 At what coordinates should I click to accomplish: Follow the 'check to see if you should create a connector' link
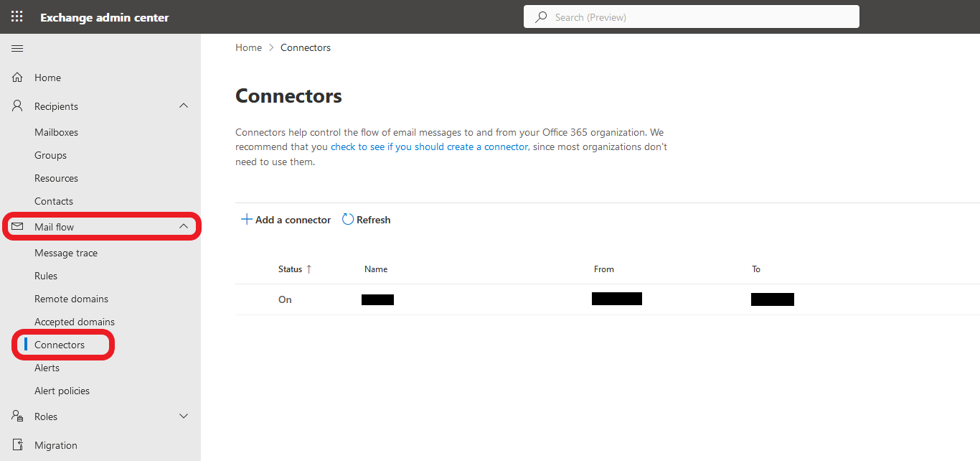click(429, 146)
